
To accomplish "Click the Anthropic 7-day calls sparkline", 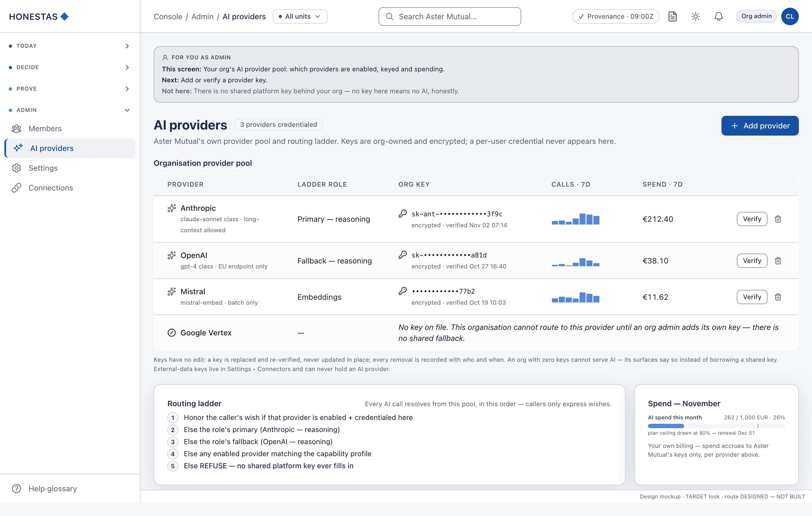I will point(575,219).
